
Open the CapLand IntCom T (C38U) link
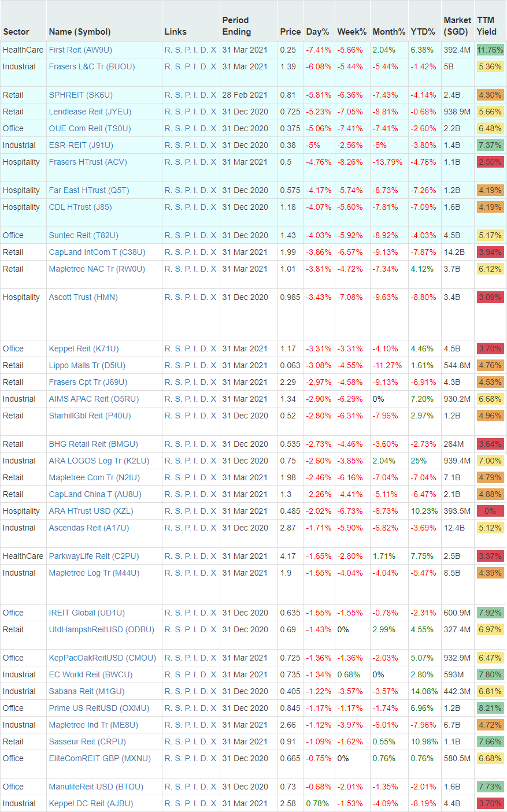[x=97, y=252]
